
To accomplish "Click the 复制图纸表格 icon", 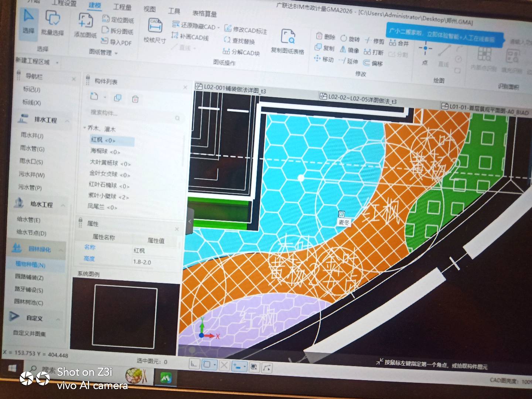I will coord(287,41).
